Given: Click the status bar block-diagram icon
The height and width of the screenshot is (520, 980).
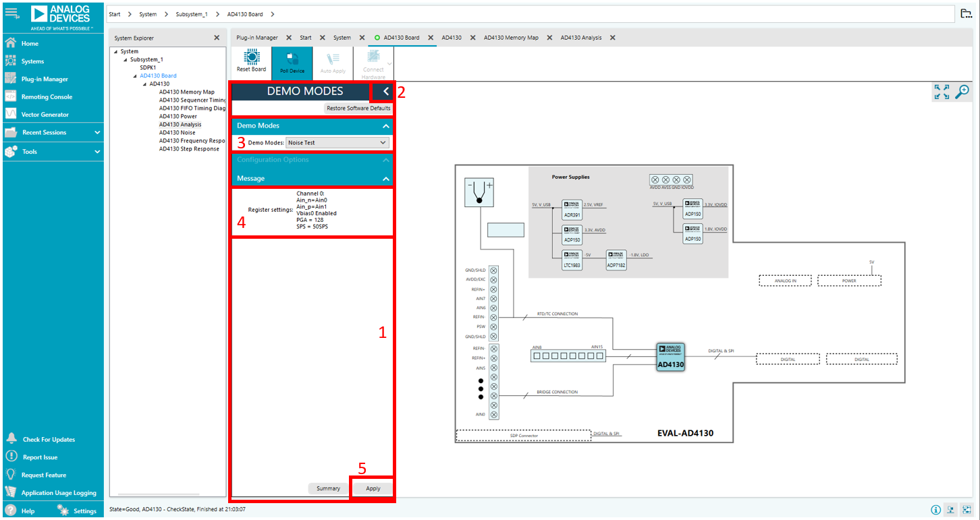Looking at the screenshot, I should pyautogui.click(x=968, y=510).
